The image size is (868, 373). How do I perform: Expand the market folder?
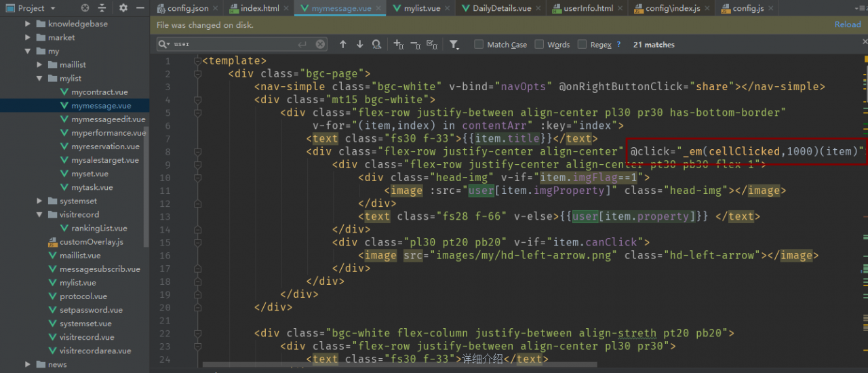(28, 37)
